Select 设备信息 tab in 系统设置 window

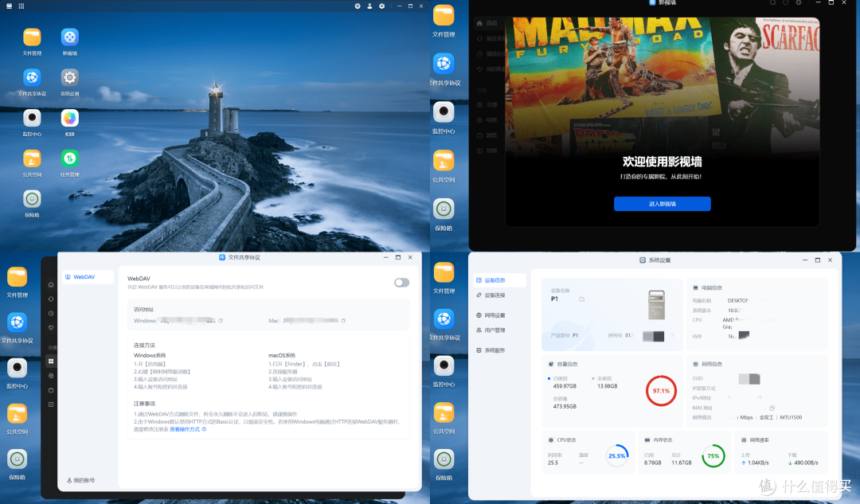pos(499,280)
